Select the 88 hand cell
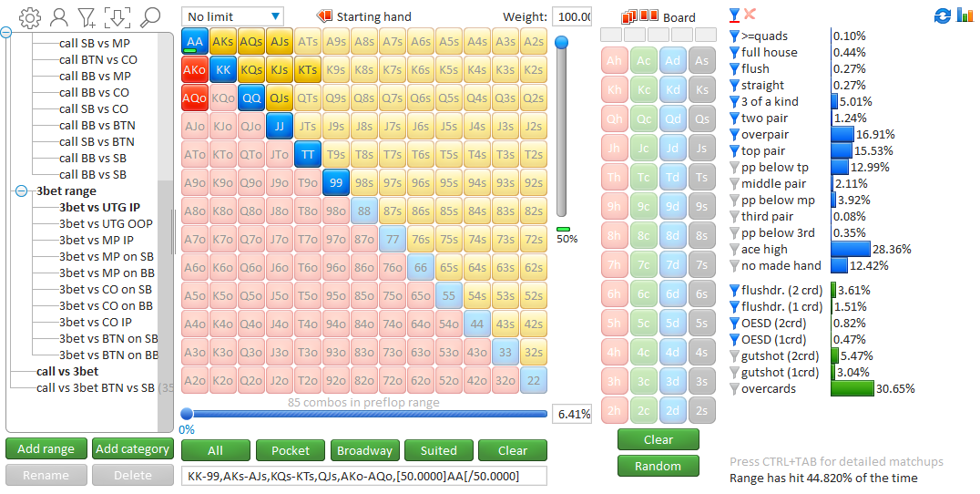 (364, 211)
